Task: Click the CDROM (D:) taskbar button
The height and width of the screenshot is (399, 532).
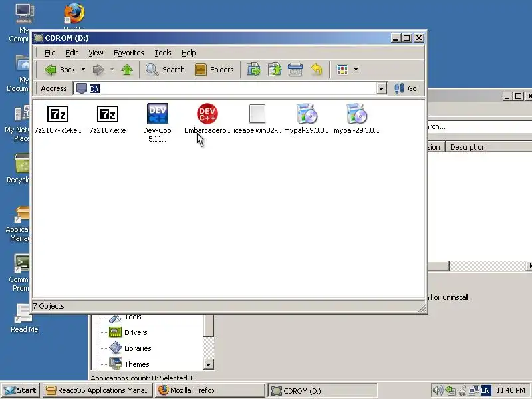Action: [323, 391]
